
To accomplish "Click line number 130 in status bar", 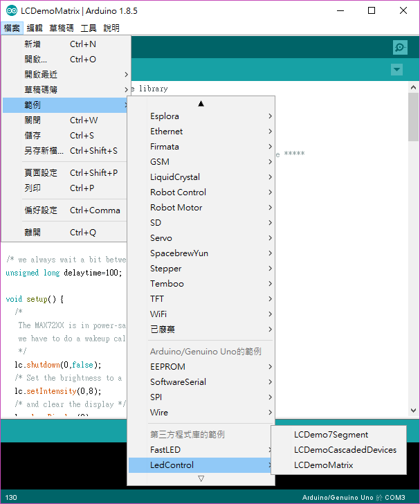I will click(11, 498).
